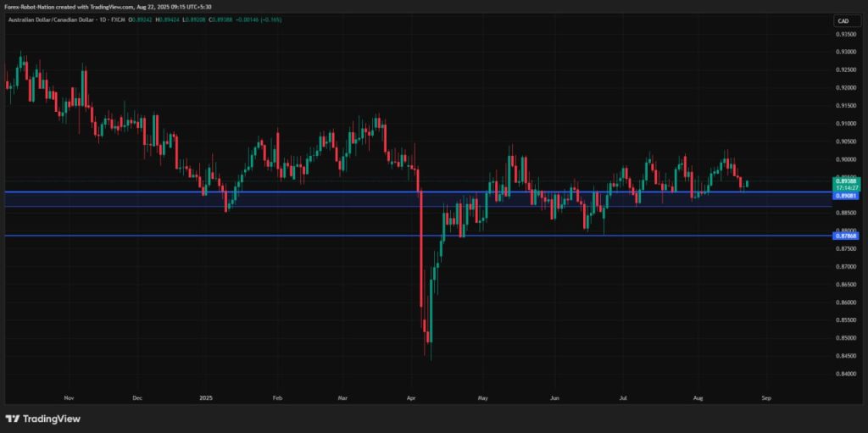The image size is (868, 433).
Task: Open the CAD currency selector
Action: pyautogui.click(x=843, y=20)
